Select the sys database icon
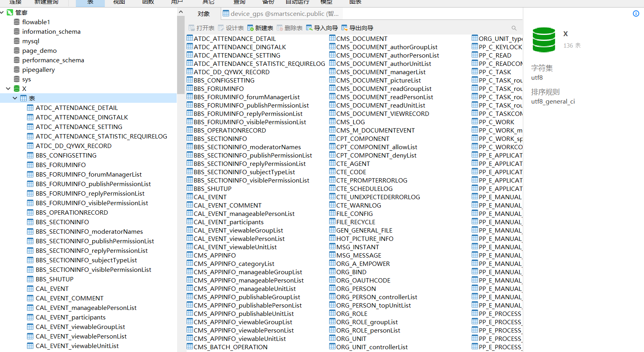The image size is (644, 352). (x=17, y=79)
